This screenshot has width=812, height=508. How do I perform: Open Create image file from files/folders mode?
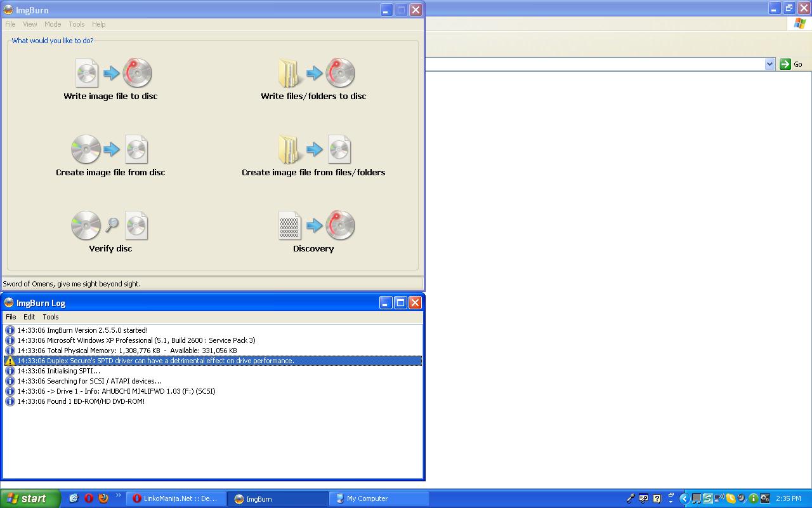(x=315, y=149)
